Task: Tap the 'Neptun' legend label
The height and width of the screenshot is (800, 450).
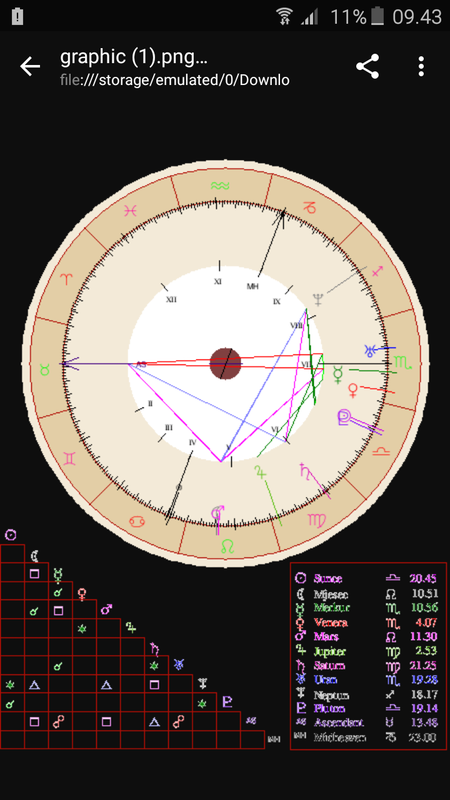Action: pyautogui.click(x=330, y=695)
